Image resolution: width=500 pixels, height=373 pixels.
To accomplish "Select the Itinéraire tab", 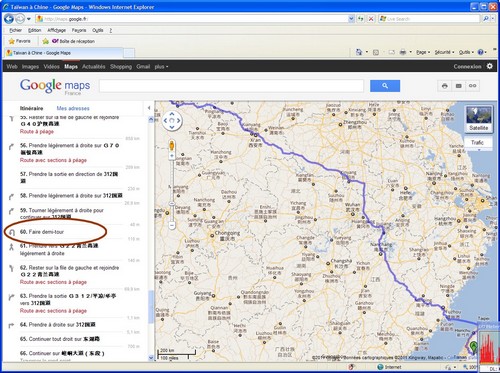I will [x=31, y=108].
